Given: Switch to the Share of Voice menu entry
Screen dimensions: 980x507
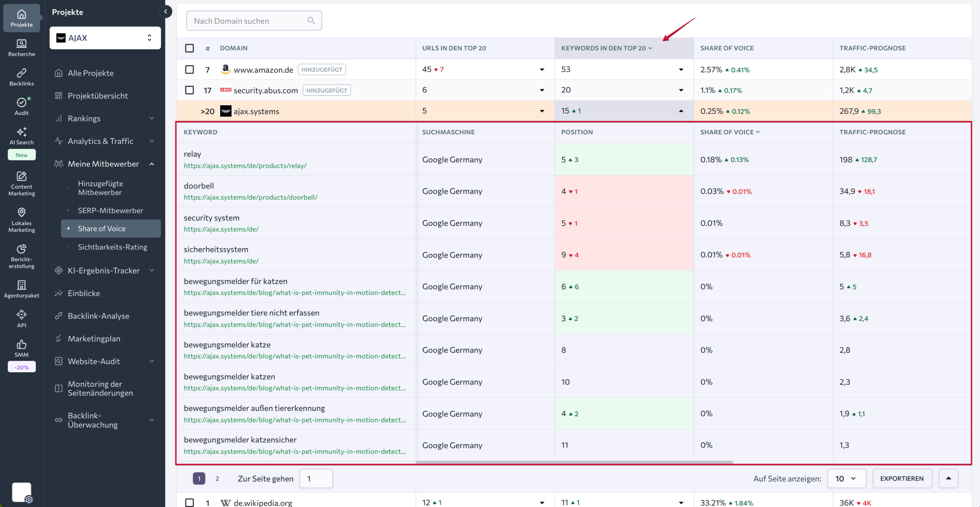Looking at the screenshot, I should [102, 228].
